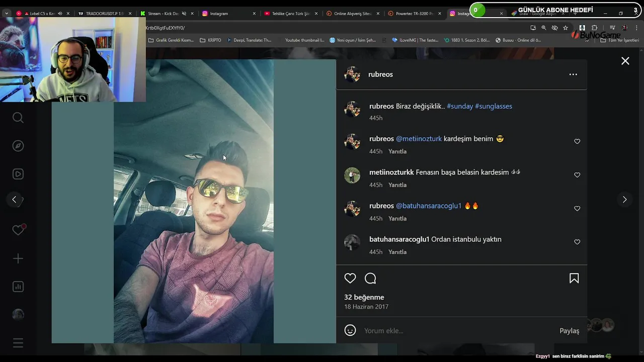
Task: Like the 'Fenasın başa belasin kardesim' comment
Action: click(577, 175)
